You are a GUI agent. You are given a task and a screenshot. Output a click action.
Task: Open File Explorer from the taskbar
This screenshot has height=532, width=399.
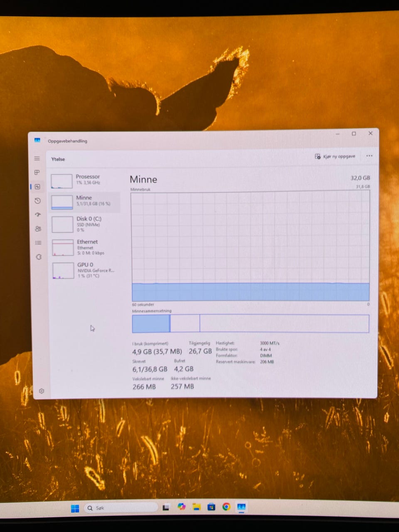[x=196, y=507]
